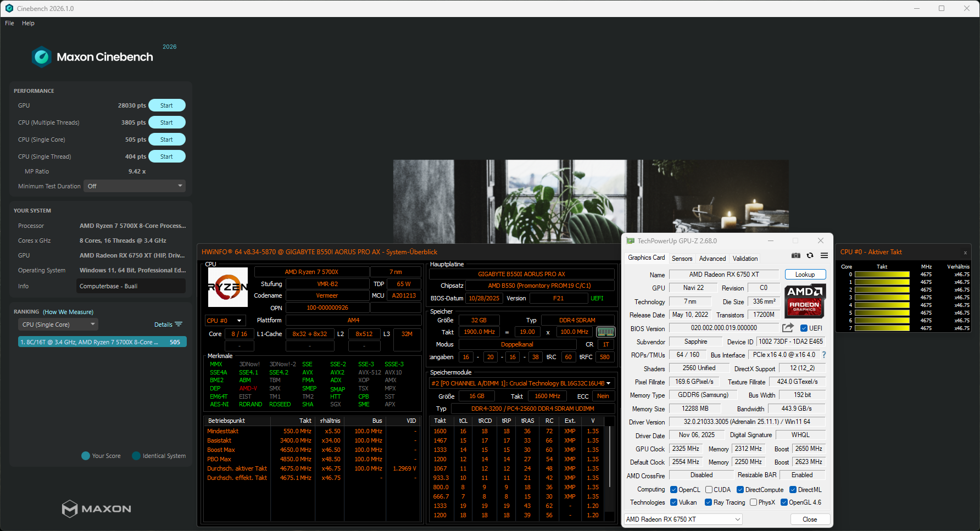Click the Core 7 clock bar
The width and height of the screenshot is (980, 531).
point(882,328)
